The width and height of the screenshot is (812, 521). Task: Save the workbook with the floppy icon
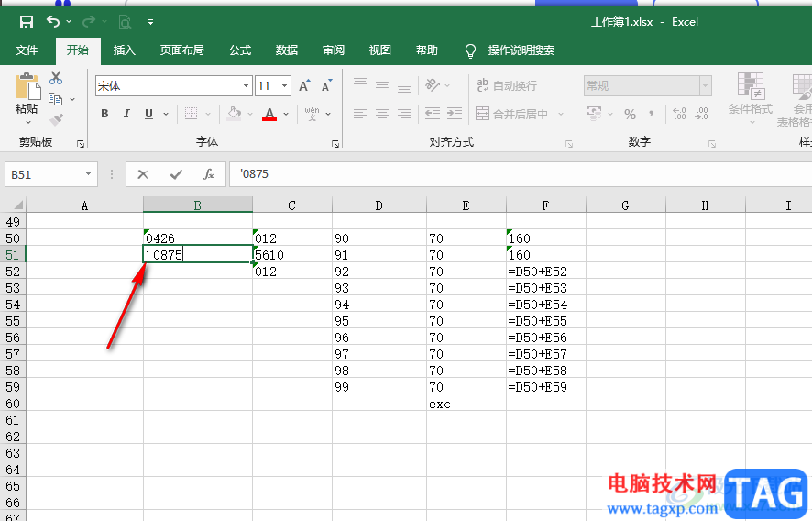click(x=27, y=22)
